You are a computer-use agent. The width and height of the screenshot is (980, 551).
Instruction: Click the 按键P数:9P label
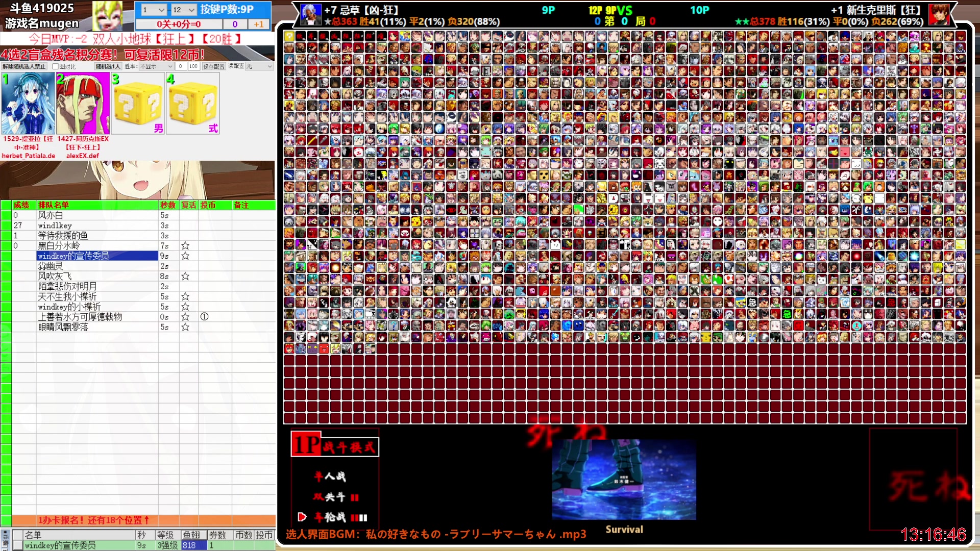[x=227, y=9]
